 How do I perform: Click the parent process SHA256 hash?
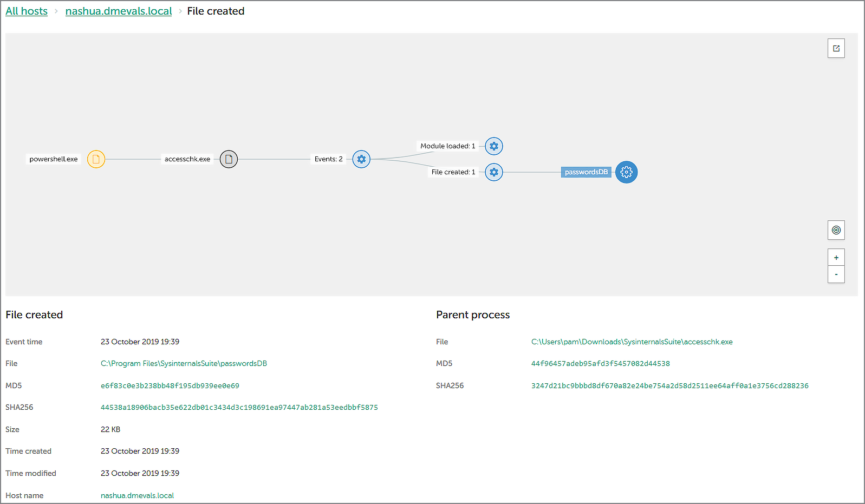point(669,386)
